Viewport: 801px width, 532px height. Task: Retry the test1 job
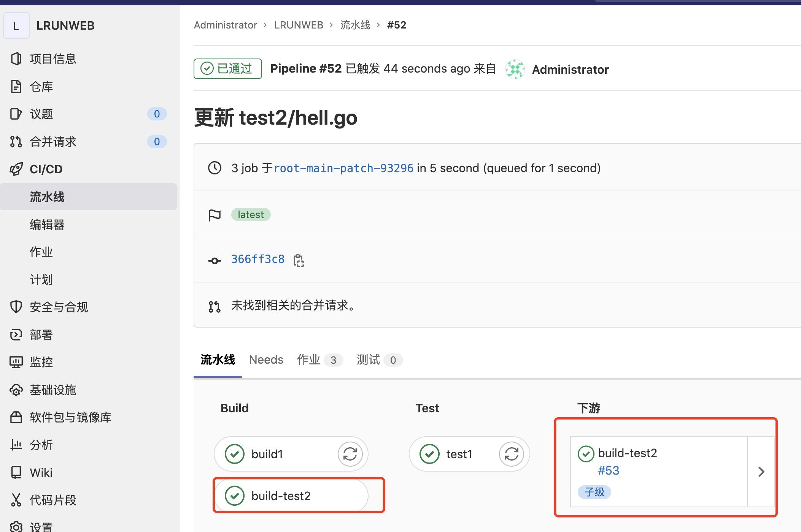tap(511, 454)
